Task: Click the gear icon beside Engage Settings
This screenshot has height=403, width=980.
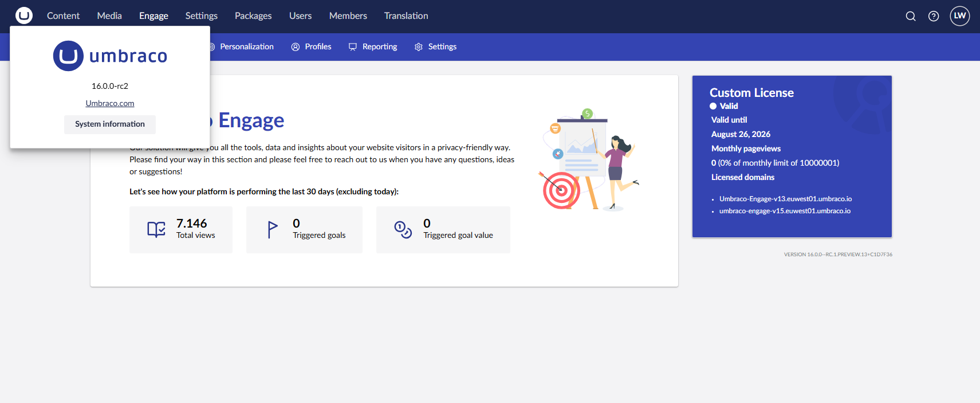Action: [419, 47]
